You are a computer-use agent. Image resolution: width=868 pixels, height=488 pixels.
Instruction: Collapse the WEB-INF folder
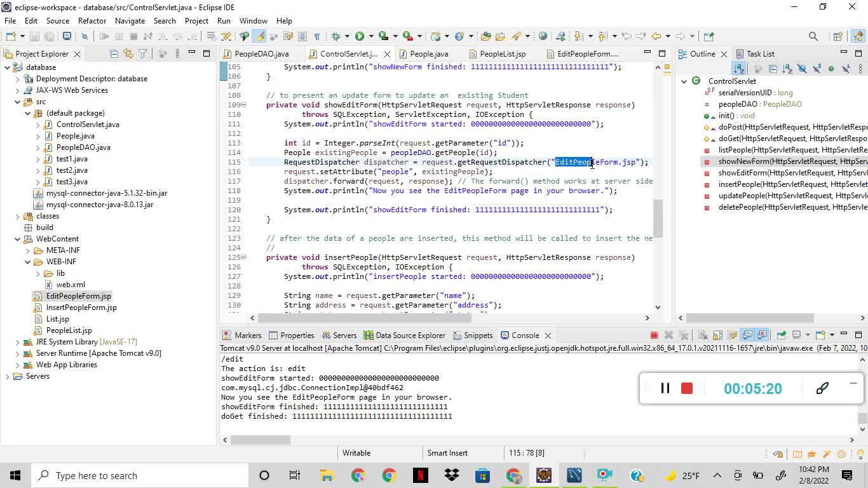pyautogui.click(x=28, y=262)
